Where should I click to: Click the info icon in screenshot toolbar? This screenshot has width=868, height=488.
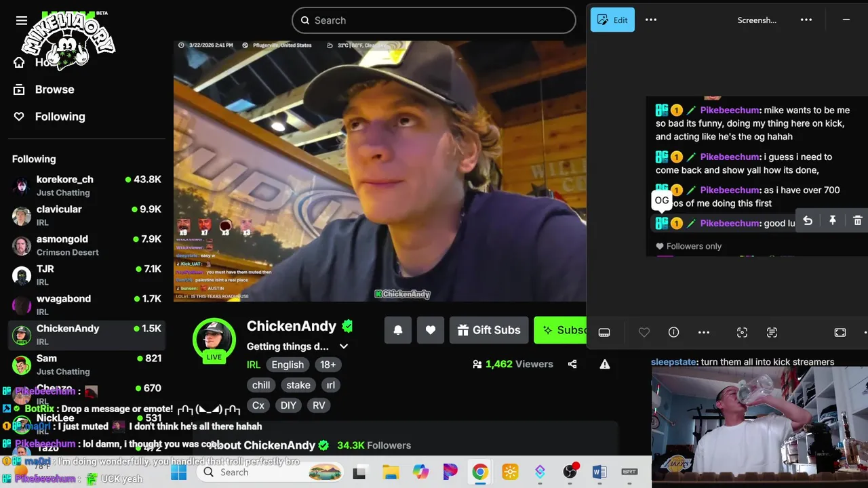(x=673, y=332)
